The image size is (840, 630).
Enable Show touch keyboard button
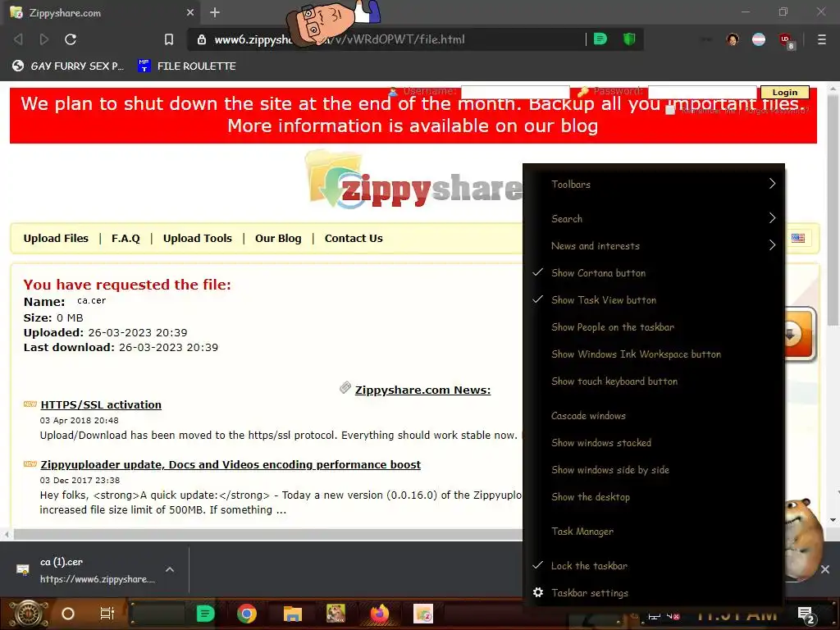coord(654,381)
